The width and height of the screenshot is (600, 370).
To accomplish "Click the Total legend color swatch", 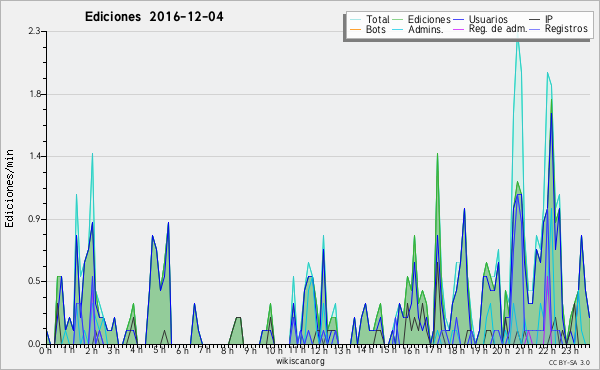I will pos(355,20).
